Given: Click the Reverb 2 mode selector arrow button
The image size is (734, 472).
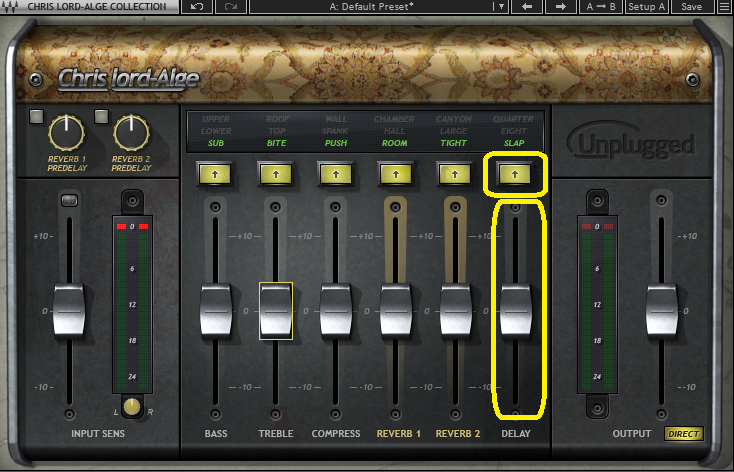Looking at the screenshot, I should pyautogui.click(x=456, y=174).
